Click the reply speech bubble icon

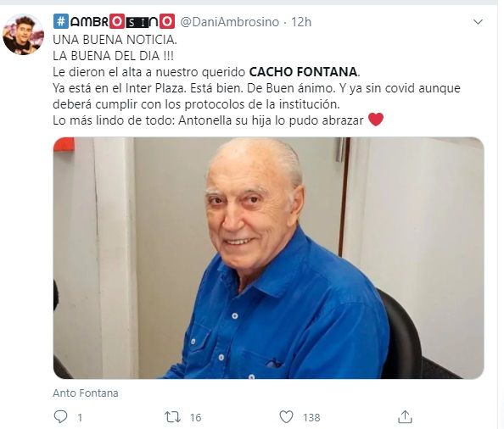[60, 417]
